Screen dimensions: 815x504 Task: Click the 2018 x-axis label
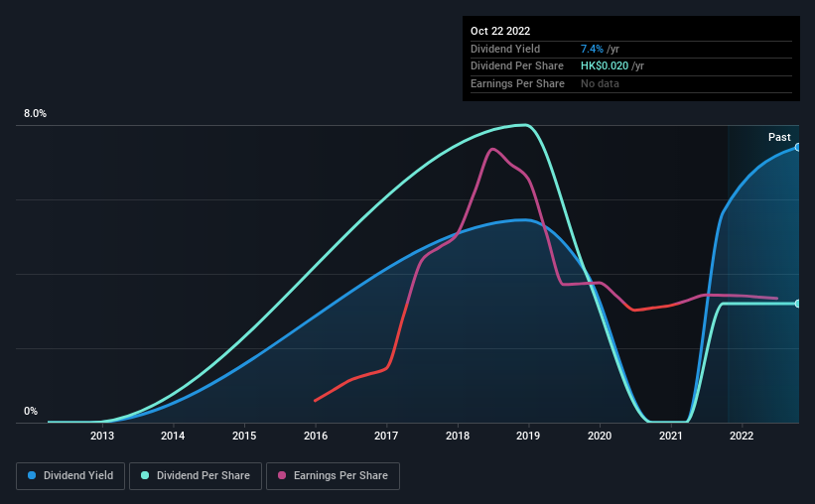click(x=458, y=436)
